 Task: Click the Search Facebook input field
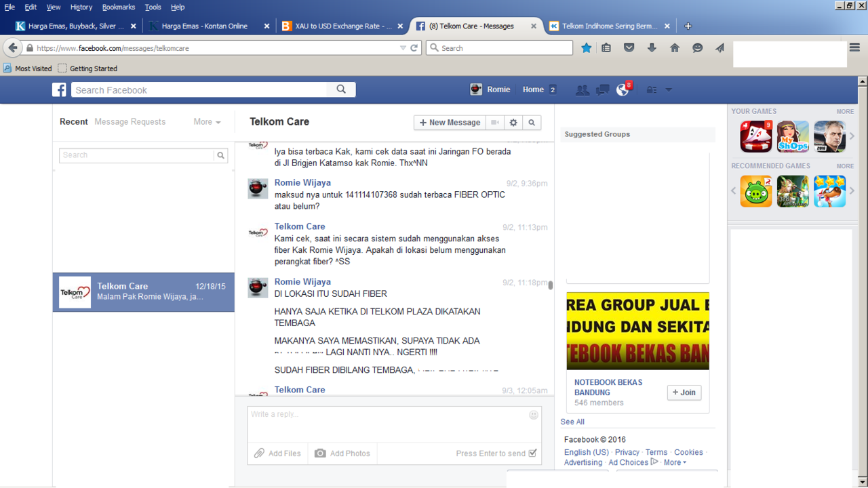pos(199,89)
